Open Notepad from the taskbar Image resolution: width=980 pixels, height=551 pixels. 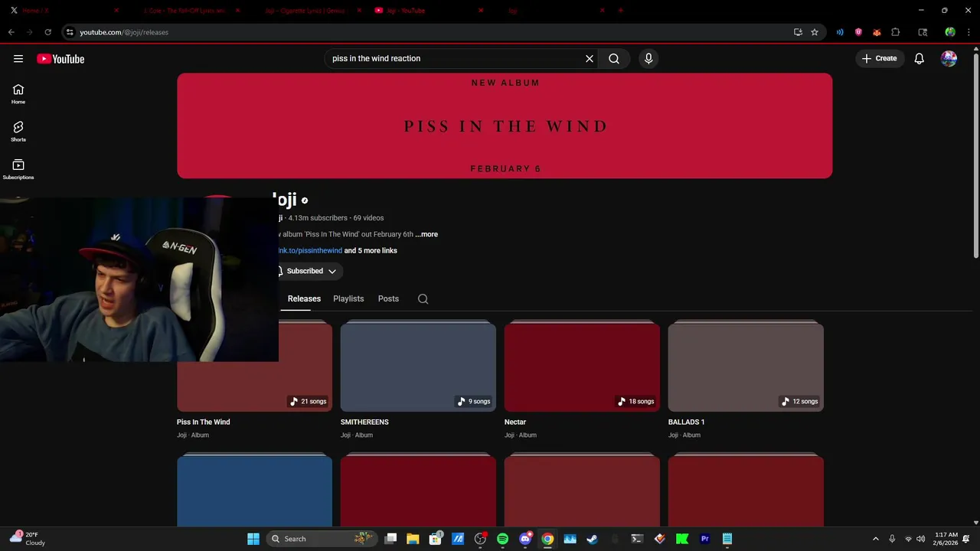point(727,539)
